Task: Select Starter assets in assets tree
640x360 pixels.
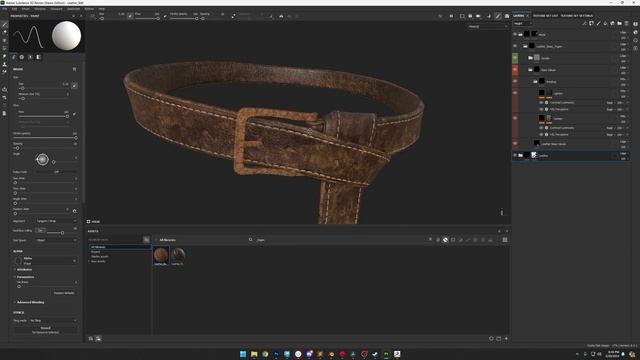Action: click(100, 257)
